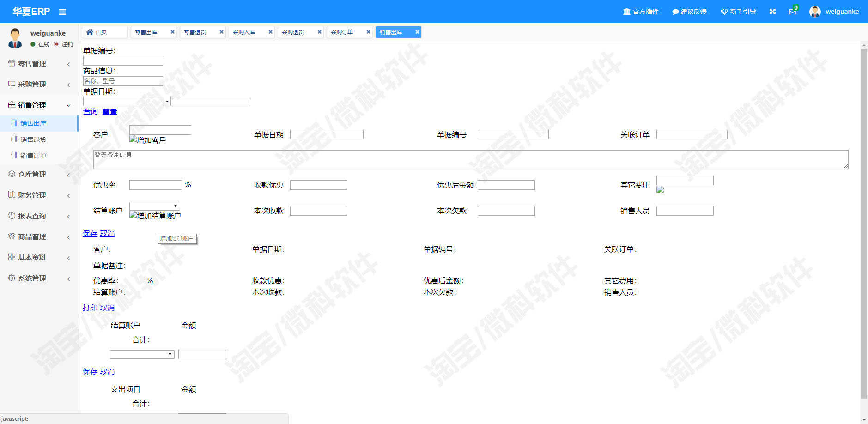Expand the 系统管理 menu
The width and height of the screenshot is (868, 424).
point(39,279)
